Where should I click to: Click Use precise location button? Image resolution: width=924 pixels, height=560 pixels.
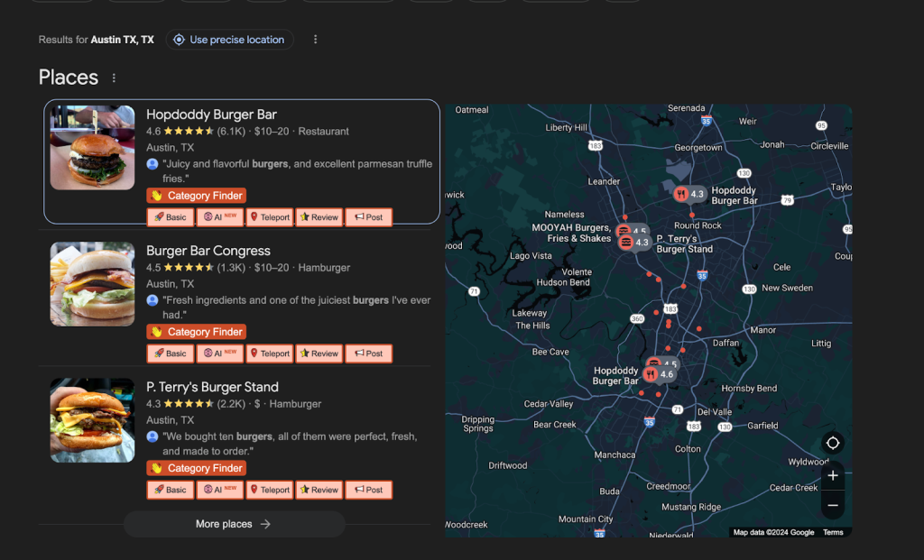click(229, 40)
